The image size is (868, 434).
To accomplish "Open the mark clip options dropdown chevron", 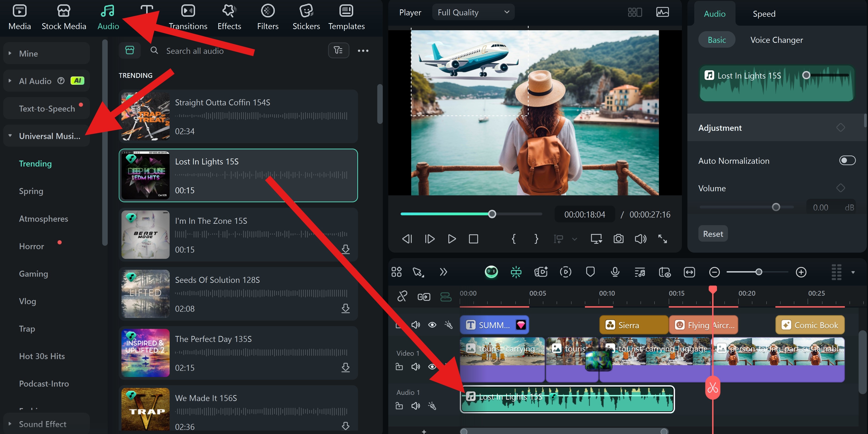I will (575, 239).
